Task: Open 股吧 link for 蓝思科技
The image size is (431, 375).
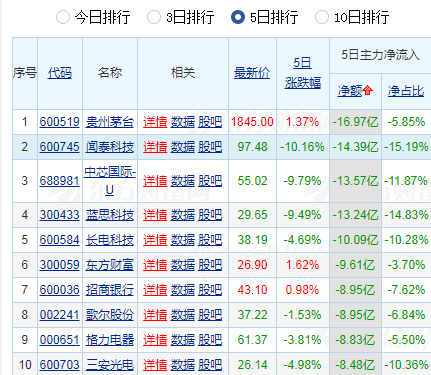Action: [x=210, y=215]
